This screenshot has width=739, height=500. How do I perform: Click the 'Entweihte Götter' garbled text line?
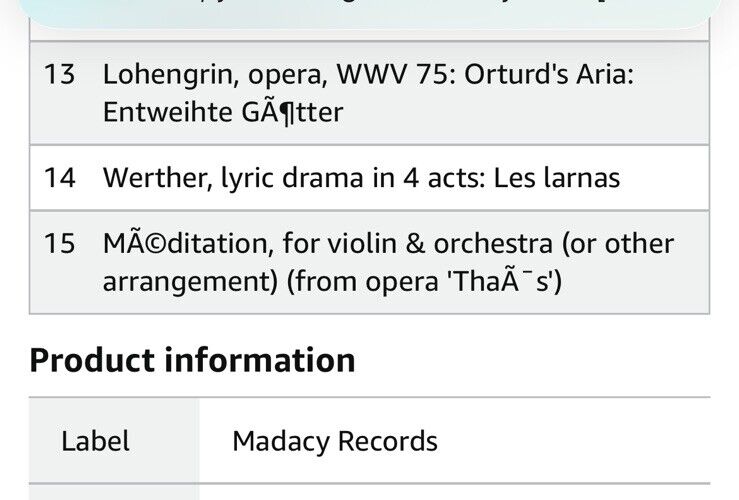click(x=222, y=112)
